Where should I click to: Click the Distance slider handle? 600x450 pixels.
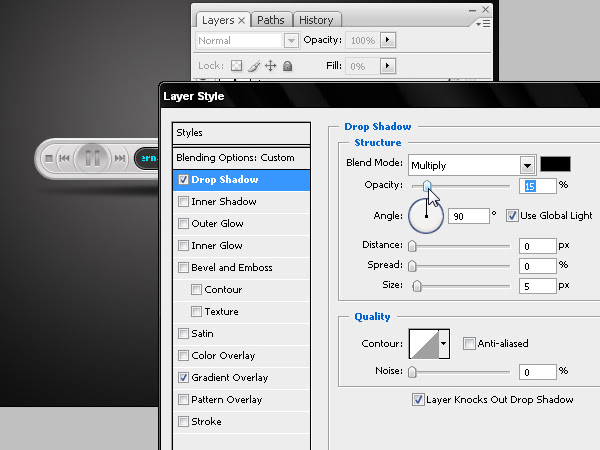(x=412, y=246)
